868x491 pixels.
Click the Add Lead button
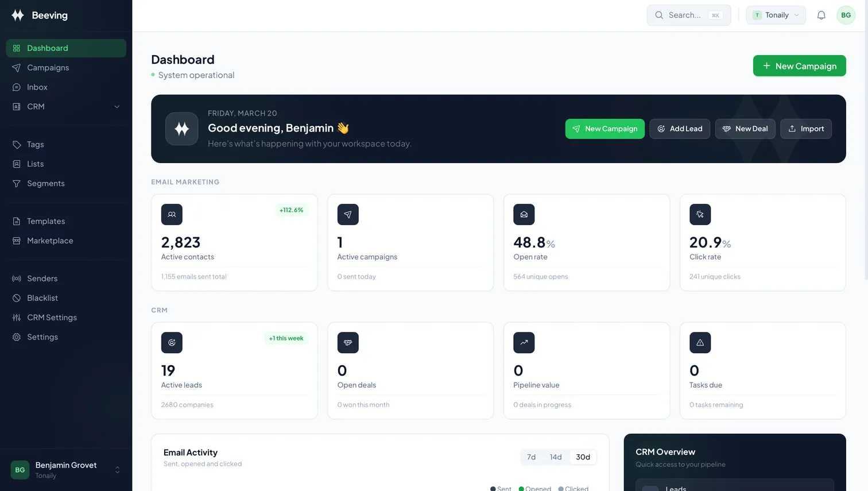click(680, 129)
